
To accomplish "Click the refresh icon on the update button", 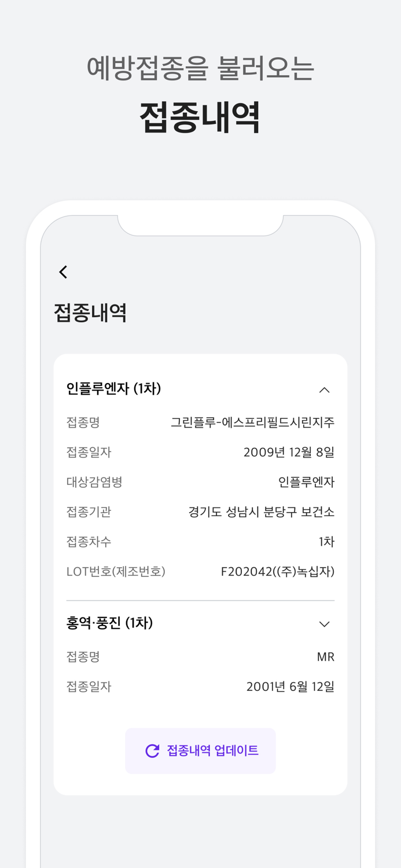I will pyautogui.click(x=152, y=751).
